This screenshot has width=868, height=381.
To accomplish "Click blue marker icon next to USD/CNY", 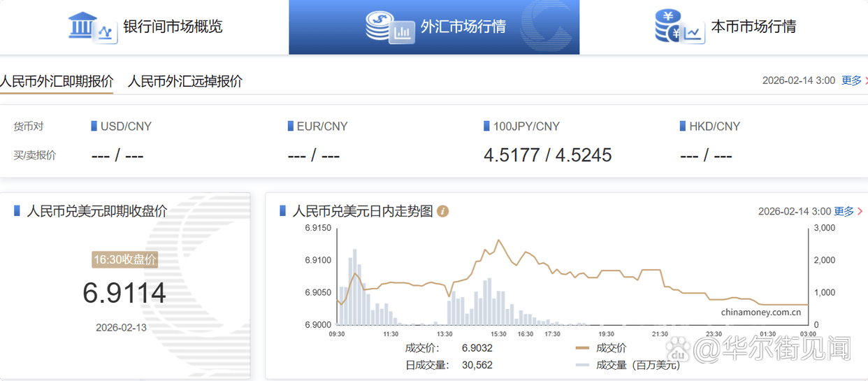I will 94,127.
